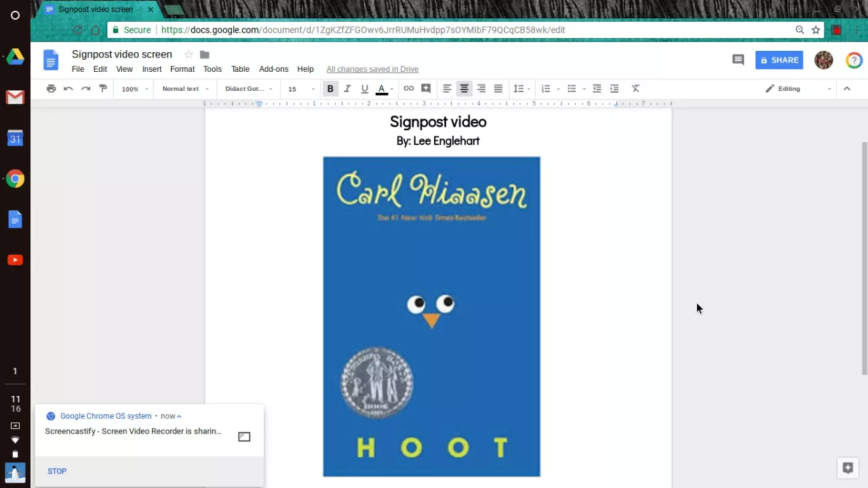
Task: Open the Editing mode dropdown
Action: pyautogui.click(x=798, y=89)
